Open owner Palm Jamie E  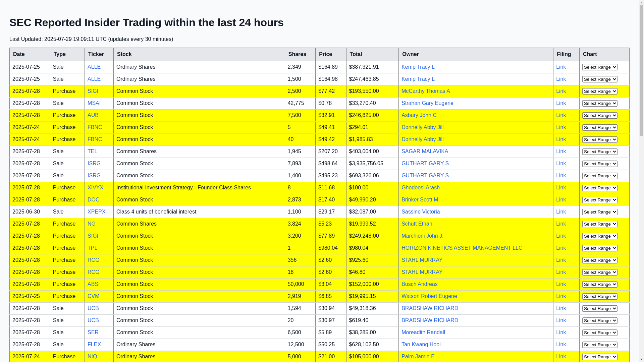[418, 357]
